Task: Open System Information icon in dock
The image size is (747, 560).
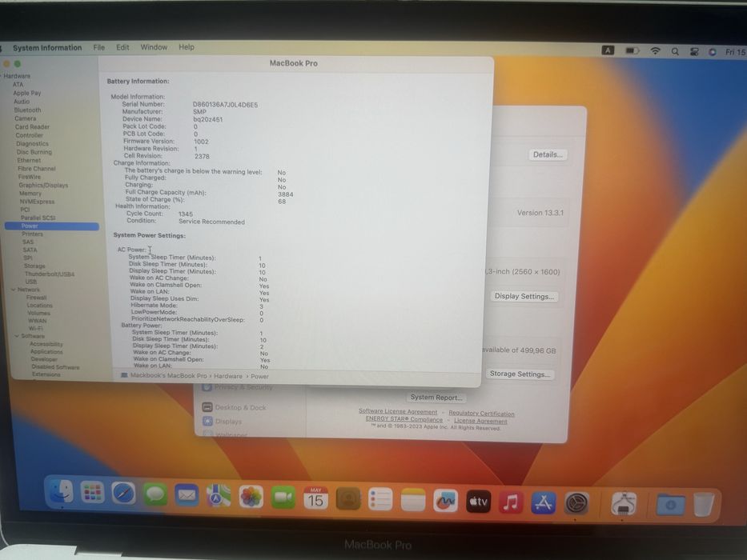Action: [624, 504]
